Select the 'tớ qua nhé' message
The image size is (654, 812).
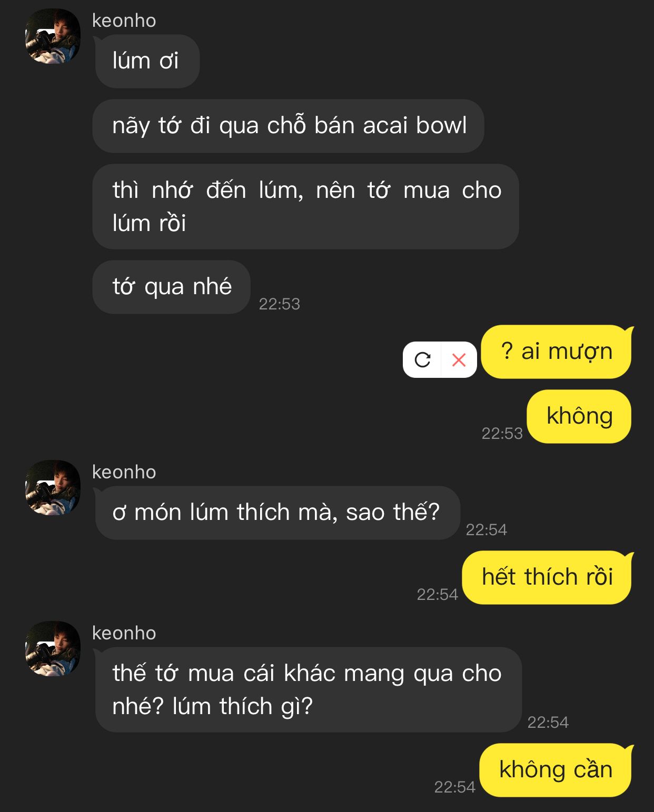coord(172,287)
